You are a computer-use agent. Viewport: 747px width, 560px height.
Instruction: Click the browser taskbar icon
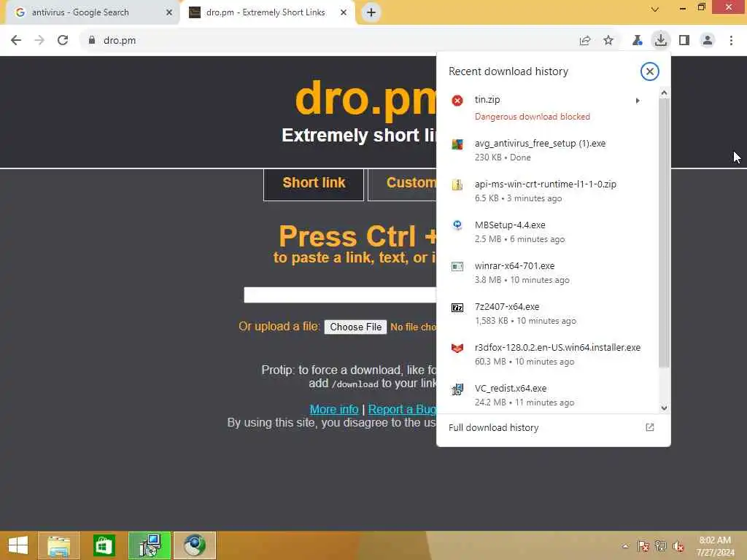coord(195,545)
